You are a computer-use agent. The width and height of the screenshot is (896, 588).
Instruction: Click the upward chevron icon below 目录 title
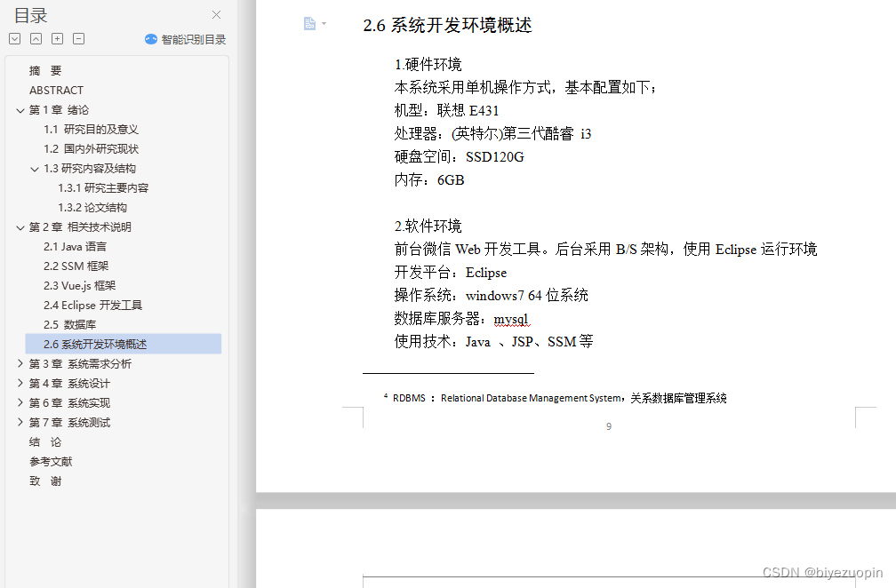(36, 38)
